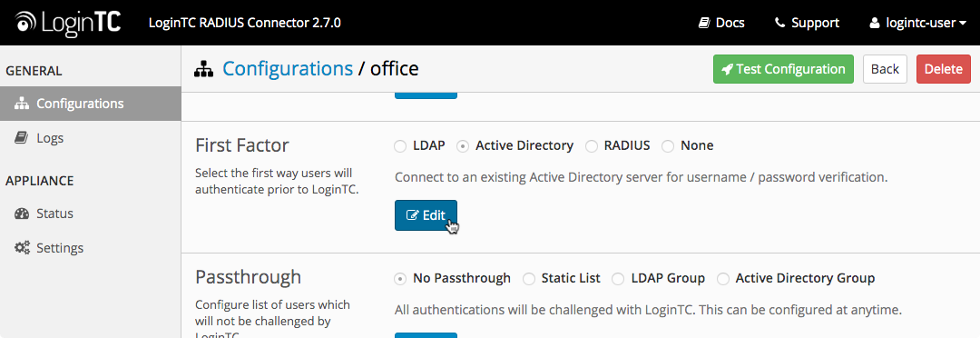The height and width of the screenshot is (338, 980).
Task: Select the RADIUS first factor option
Action: [592, 146]
